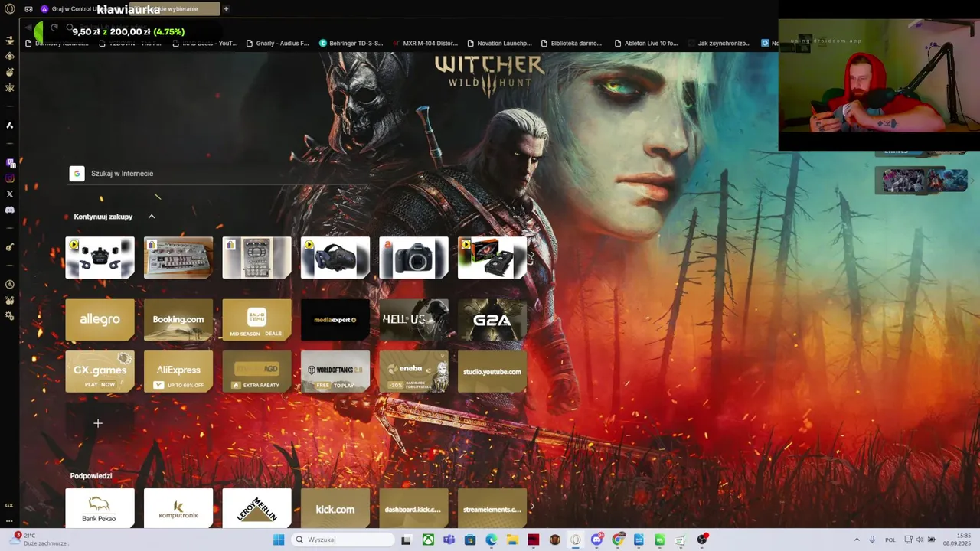Viewport: 980px width, 551px height.
Task: Open Microsoft Store from taskbar
Action: click(470, 540)
